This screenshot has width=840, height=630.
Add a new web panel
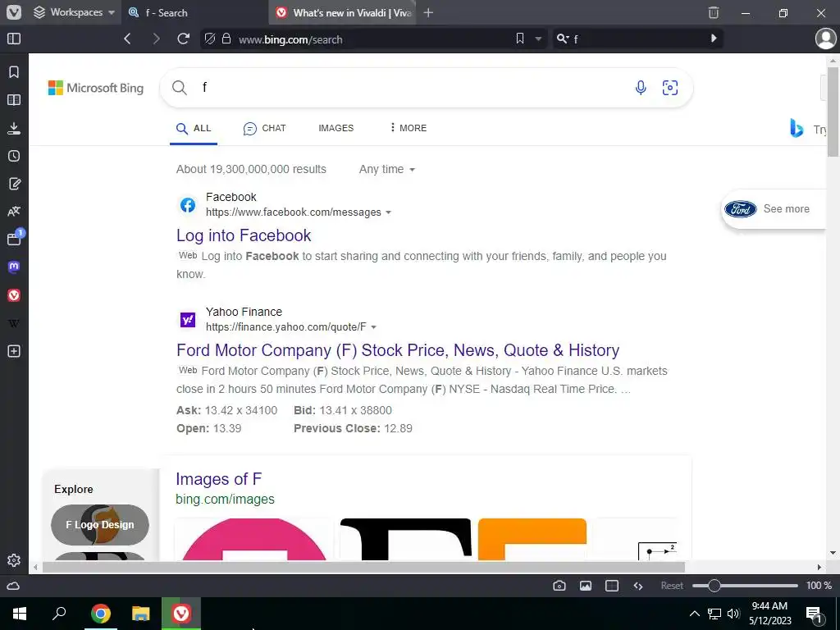coord(14,351)
